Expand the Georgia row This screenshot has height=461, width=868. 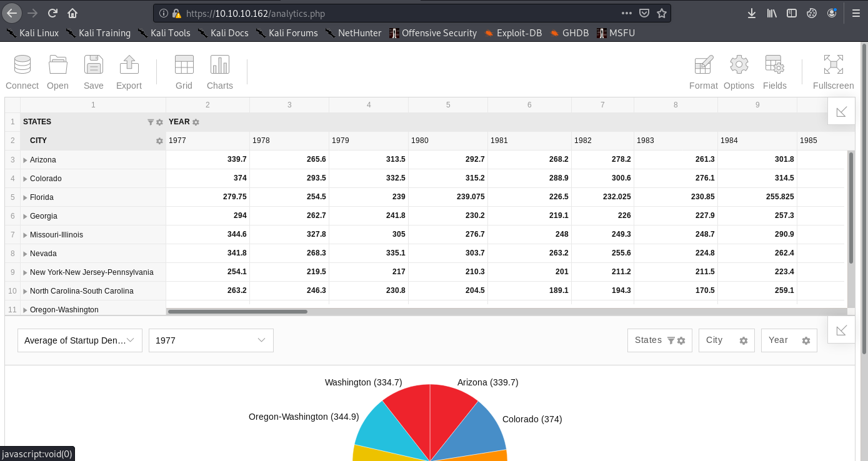coord(25,217)
